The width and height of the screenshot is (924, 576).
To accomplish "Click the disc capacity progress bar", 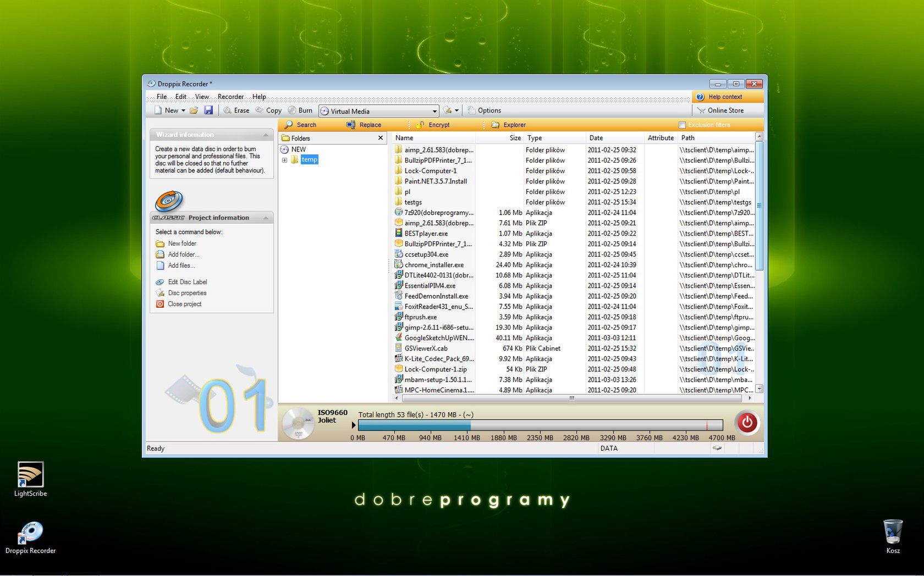I will click(540, 425).
